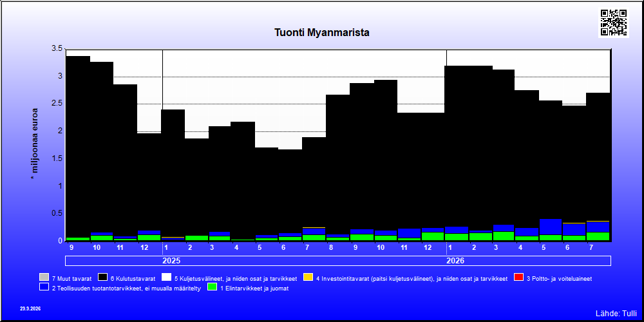Click the black bar for January 2025
The width and height of the screenshot is (644, 322).
click(x=173, y=173)
